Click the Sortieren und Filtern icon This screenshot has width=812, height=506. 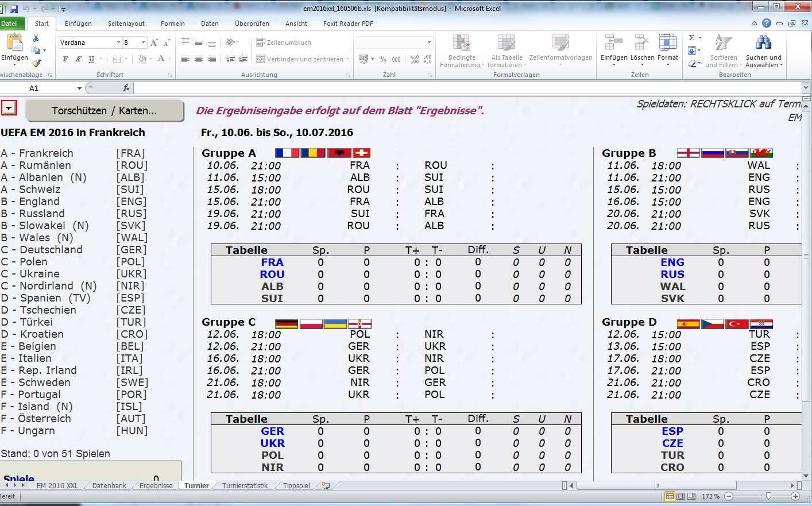(x=723, y=43)
